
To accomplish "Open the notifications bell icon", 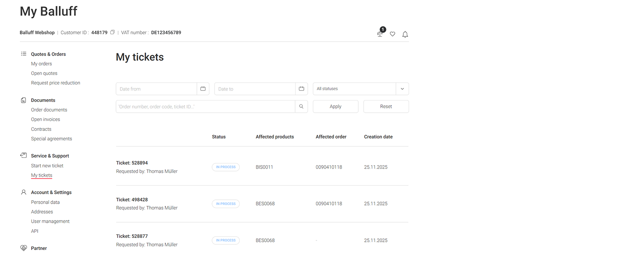I will [405, 34].
